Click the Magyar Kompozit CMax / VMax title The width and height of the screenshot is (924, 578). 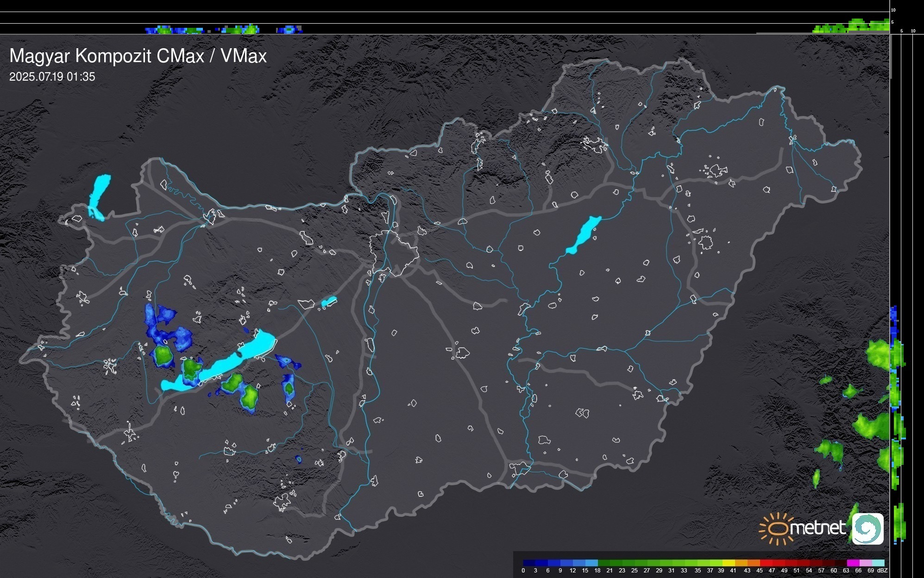click(x=138, y=56)
